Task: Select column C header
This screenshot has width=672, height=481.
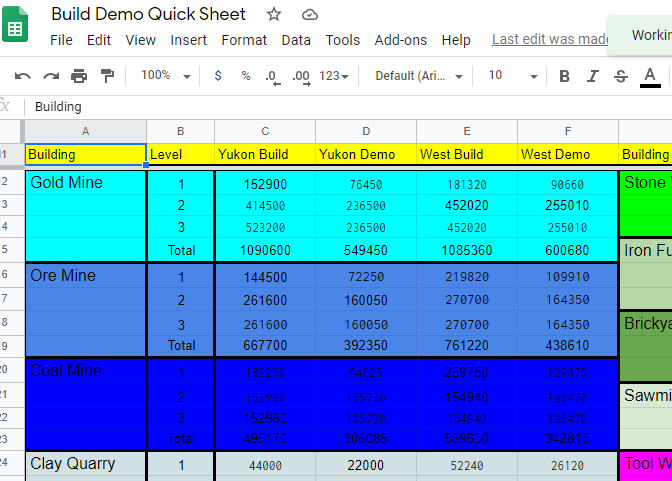Action: click(265, 131)
